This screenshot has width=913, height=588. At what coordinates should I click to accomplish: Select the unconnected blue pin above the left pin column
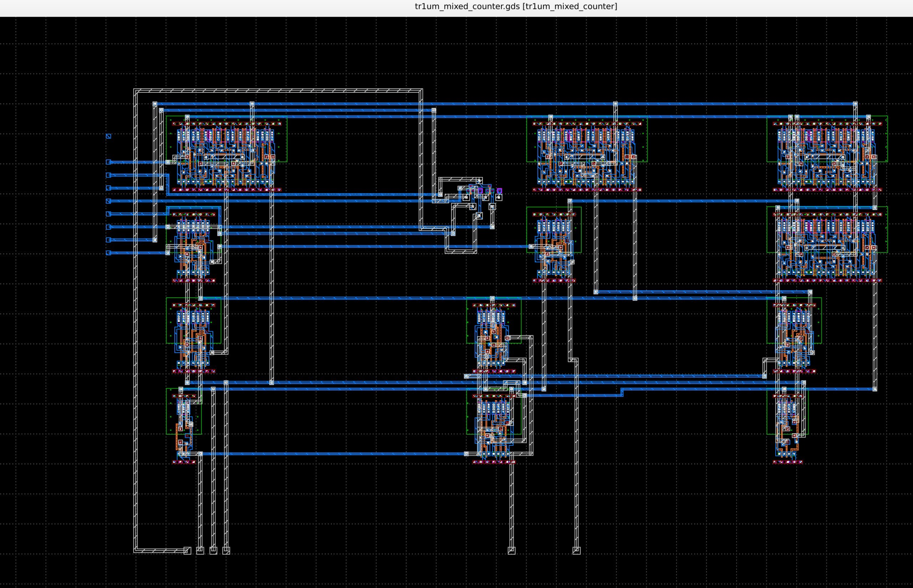click(108, 136)
